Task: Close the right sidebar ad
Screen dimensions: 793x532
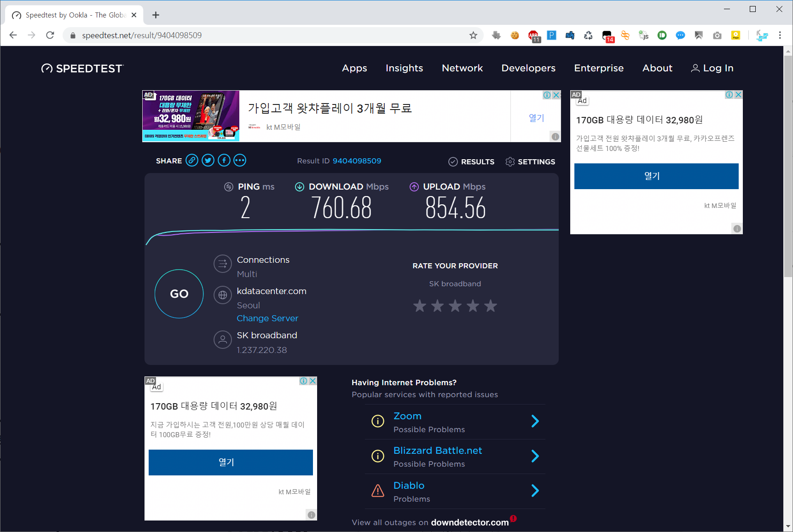Action: (x=738, y=94)
